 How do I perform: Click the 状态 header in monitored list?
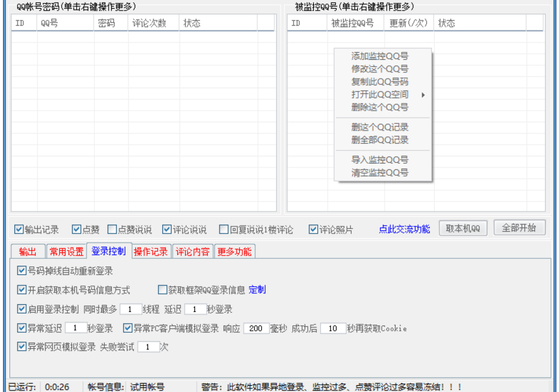click(480, 23)
